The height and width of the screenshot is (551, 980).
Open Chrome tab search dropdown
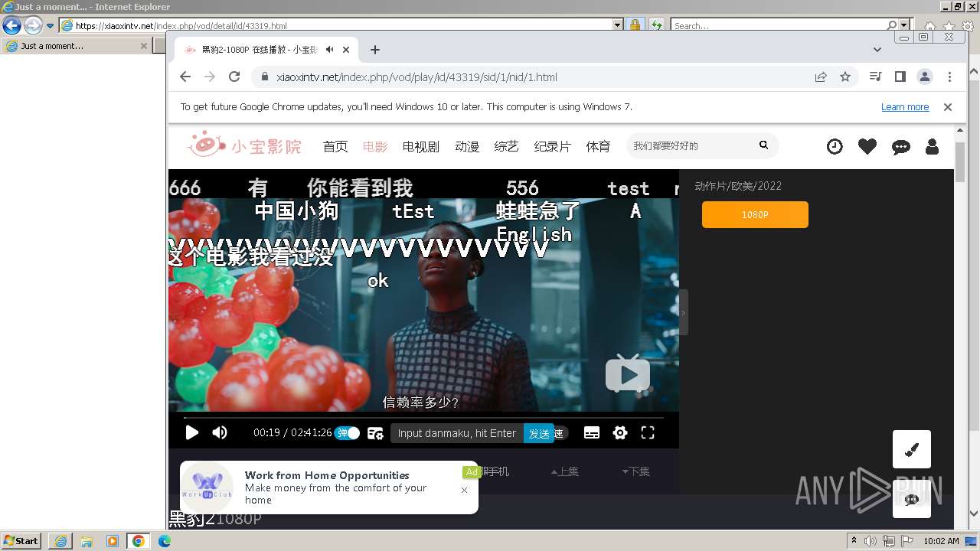point(877,50)
